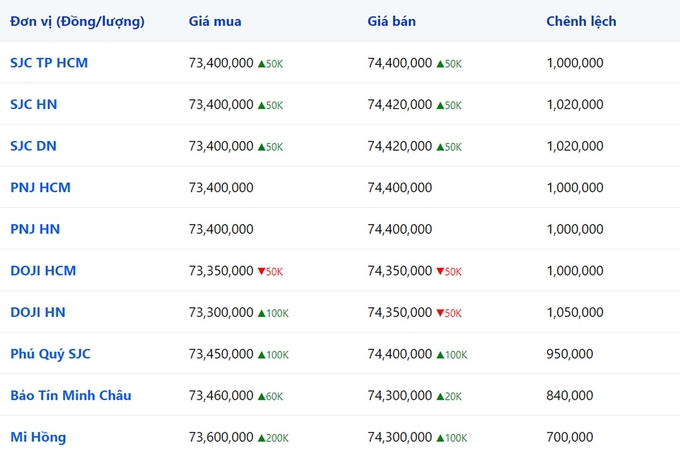Select DOJI HN buy price 73,300,000

point(221,312)
